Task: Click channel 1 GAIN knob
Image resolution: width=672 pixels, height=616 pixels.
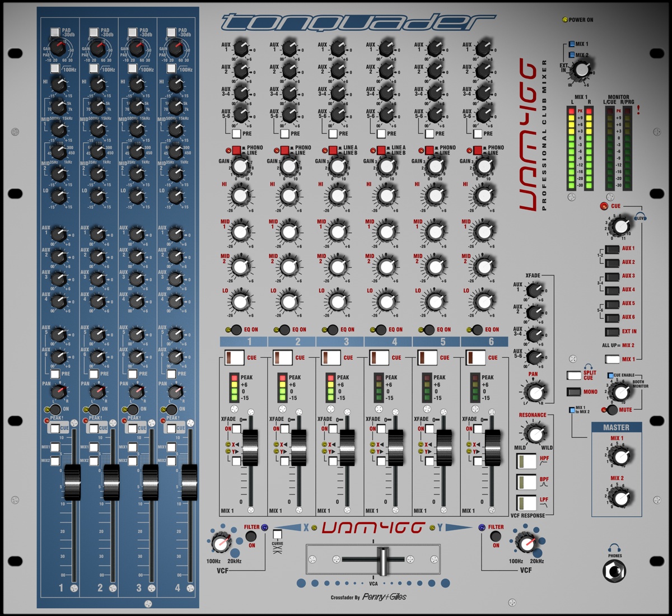Action: 240,166
